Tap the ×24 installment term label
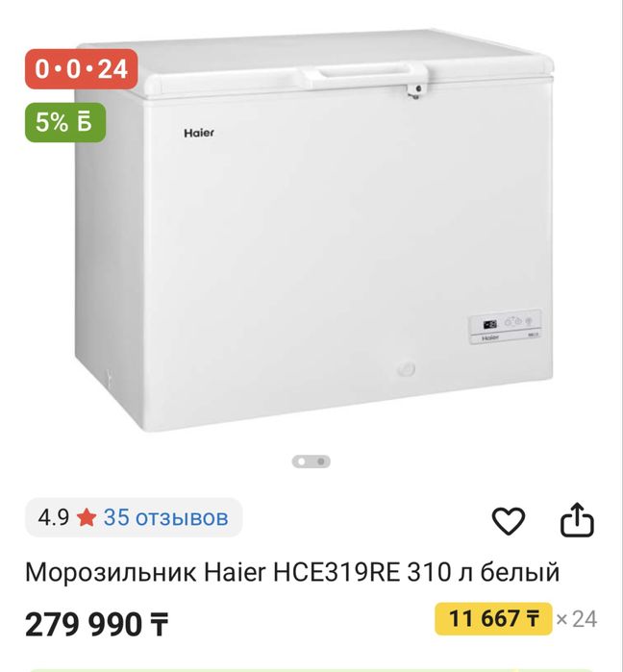623x672 pixels. [x=576, y=619]
